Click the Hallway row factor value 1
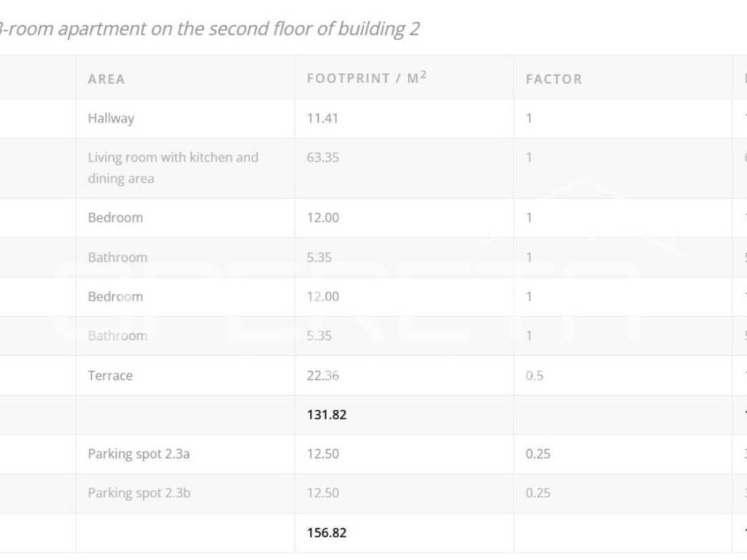747x560 pixels. pyautogui.click(x=529, y=118)
